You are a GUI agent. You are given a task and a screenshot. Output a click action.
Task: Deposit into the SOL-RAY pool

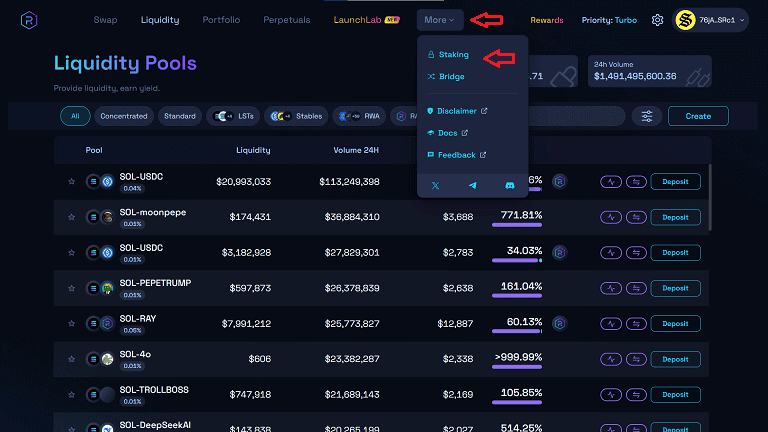675,324
